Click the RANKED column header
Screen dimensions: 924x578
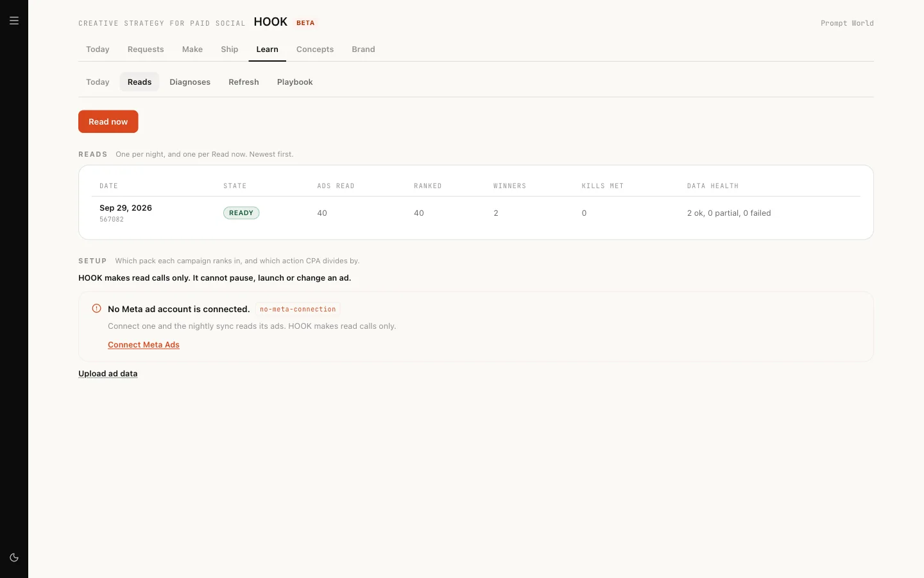point(428,186)
